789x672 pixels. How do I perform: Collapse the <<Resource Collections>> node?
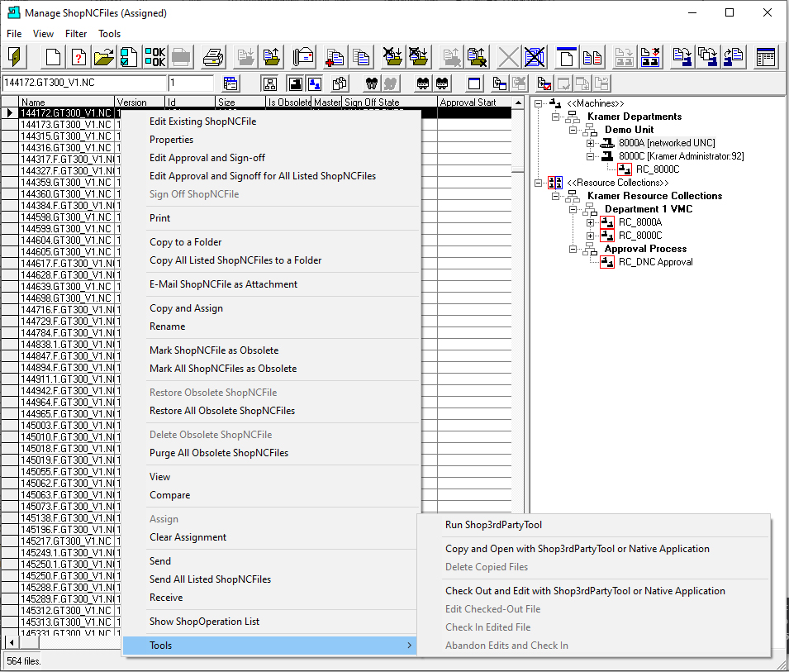pyautogui.click(x=538, y=183)
